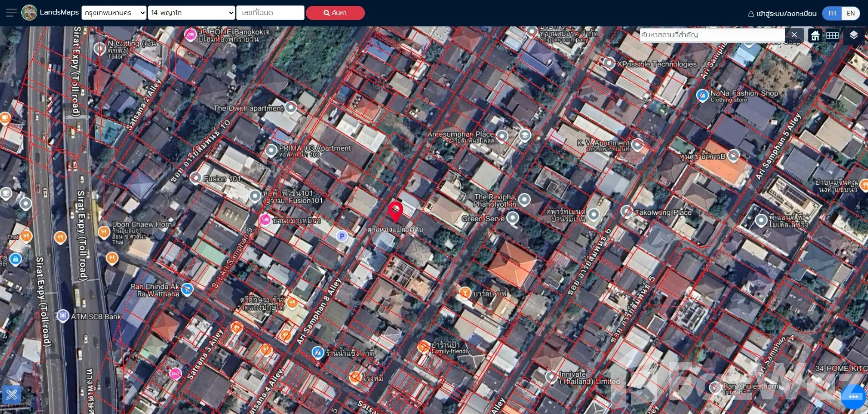Switch language to EN
Viewport: 868px width, 414px height.
point(851,13)
